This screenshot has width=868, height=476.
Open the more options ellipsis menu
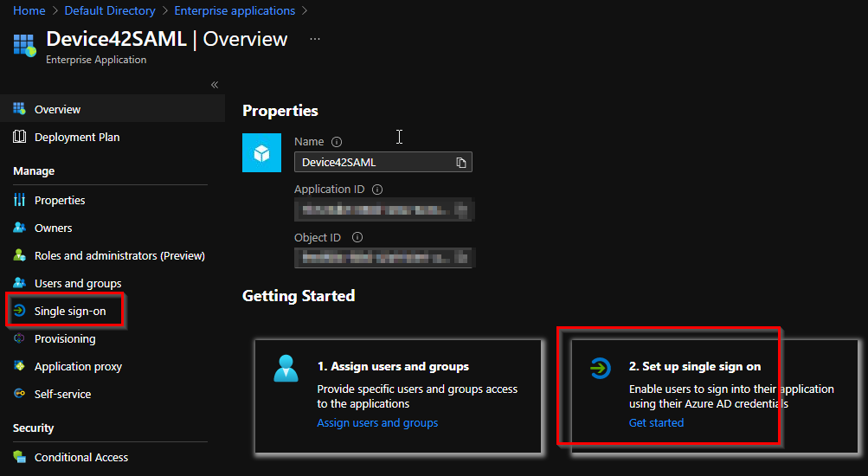pyautogui.click(x=315, y=40)
